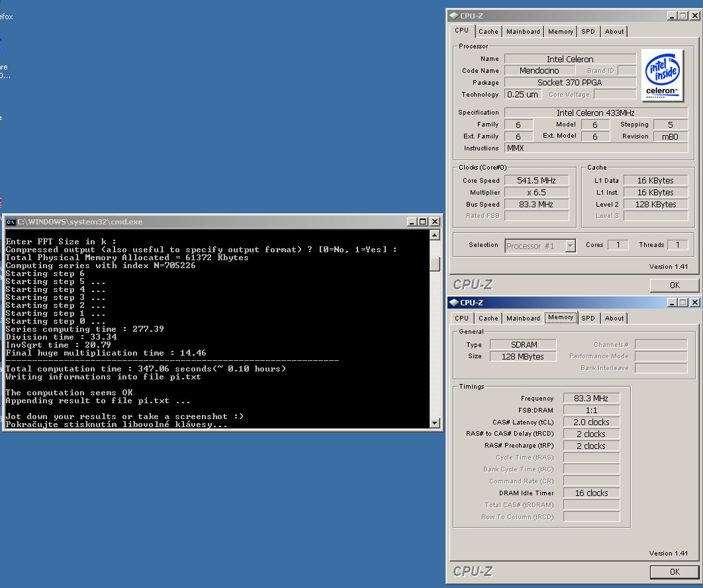Click the cmd window scroll-up arrow

434,235
